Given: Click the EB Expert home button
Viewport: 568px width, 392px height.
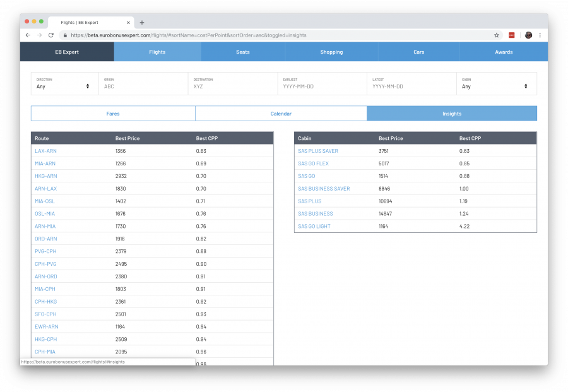Looking at the screenshot, I should [x=67, y=52].
